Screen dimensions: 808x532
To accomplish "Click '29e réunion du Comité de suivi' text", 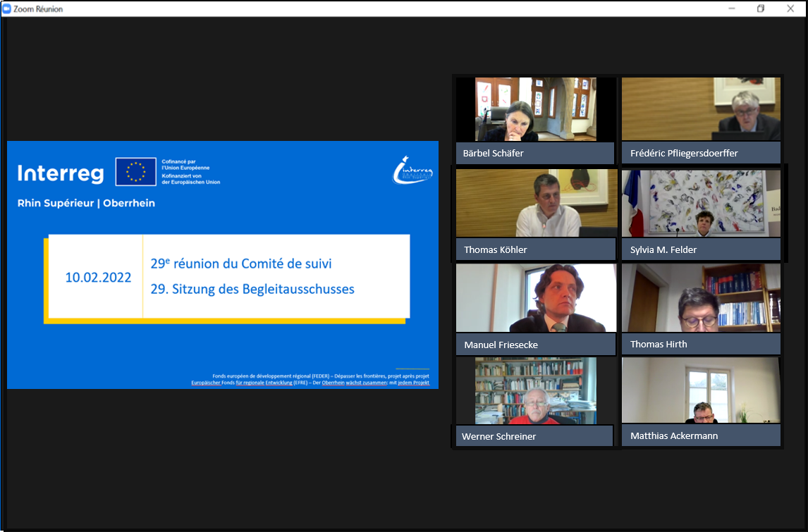I will pyautogui.click(x=241, y=264).
